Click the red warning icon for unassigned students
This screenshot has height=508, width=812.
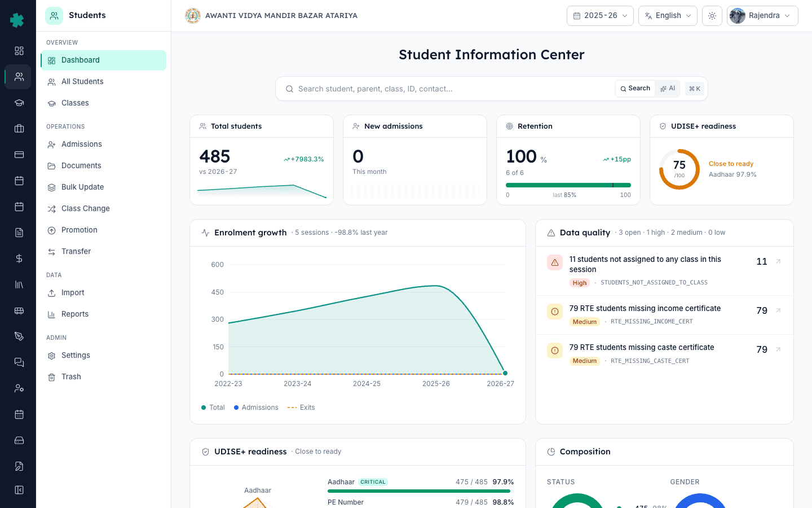555,262
